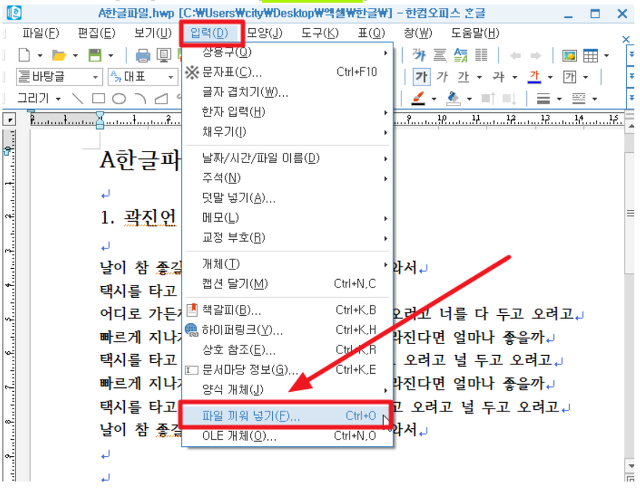The image size is (640, 494).
Task: Open the 모양(J) menu
Action: (264, 33)
